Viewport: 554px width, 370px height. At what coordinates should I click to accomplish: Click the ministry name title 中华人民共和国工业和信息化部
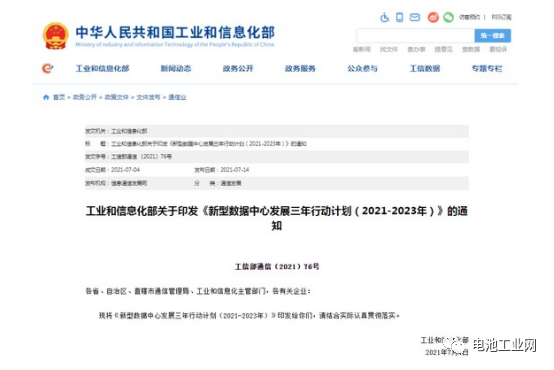coord(175,33)
